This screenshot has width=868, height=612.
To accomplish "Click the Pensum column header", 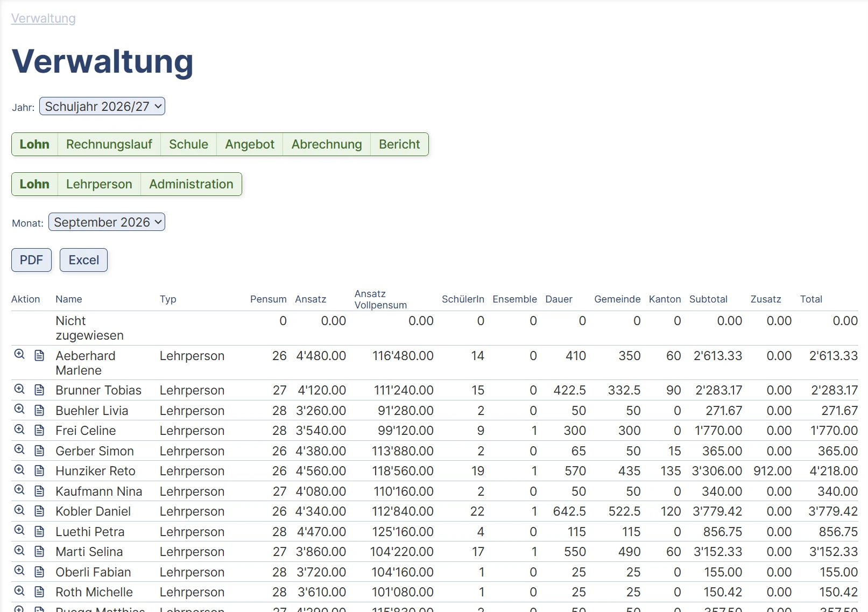I will pos(268,299).
